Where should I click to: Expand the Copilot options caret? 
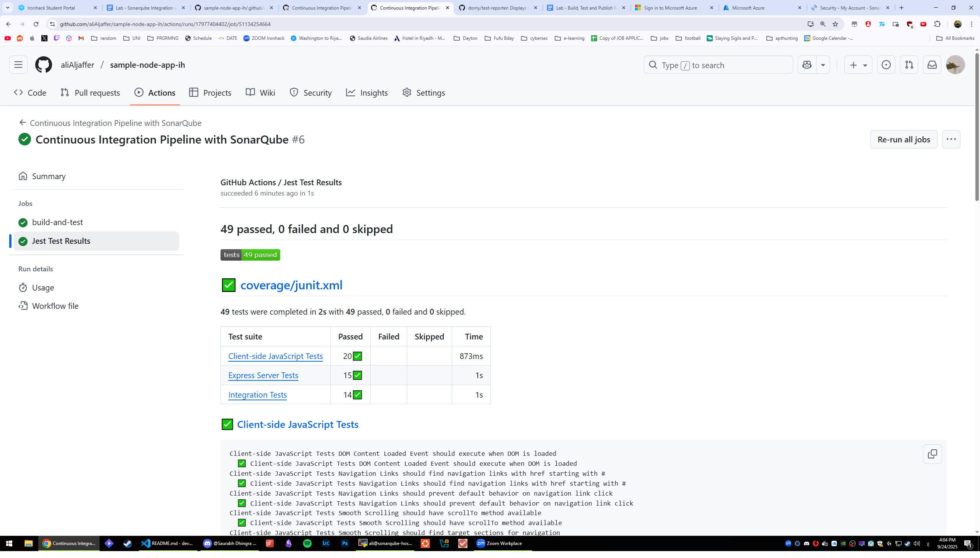tap(823, 64)
